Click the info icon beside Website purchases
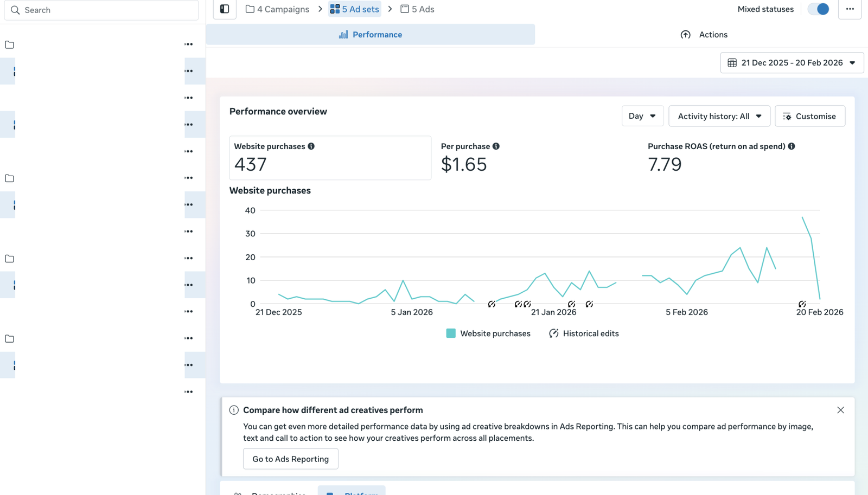Screen dimensions: 868x495 click(x=311, y=146)
